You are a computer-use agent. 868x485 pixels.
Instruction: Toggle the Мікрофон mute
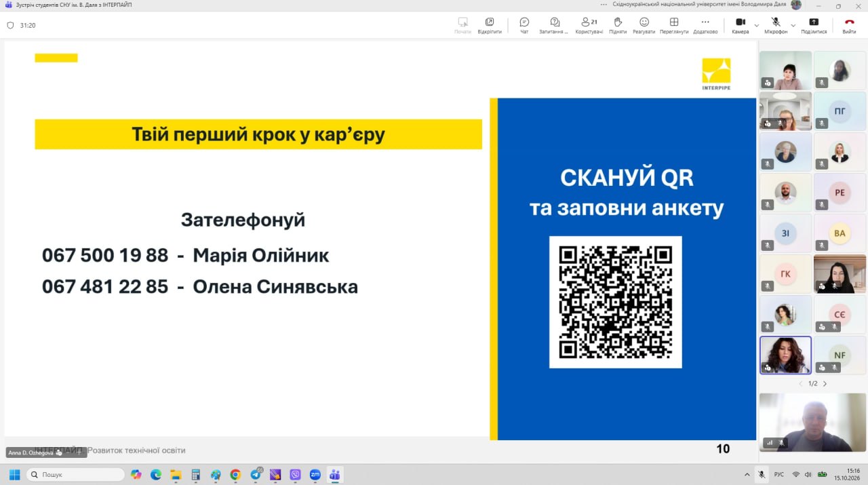coord(776,26)
